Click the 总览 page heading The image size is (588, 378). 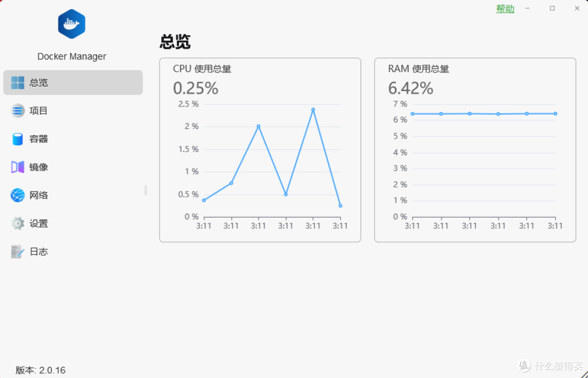[175, 41]
